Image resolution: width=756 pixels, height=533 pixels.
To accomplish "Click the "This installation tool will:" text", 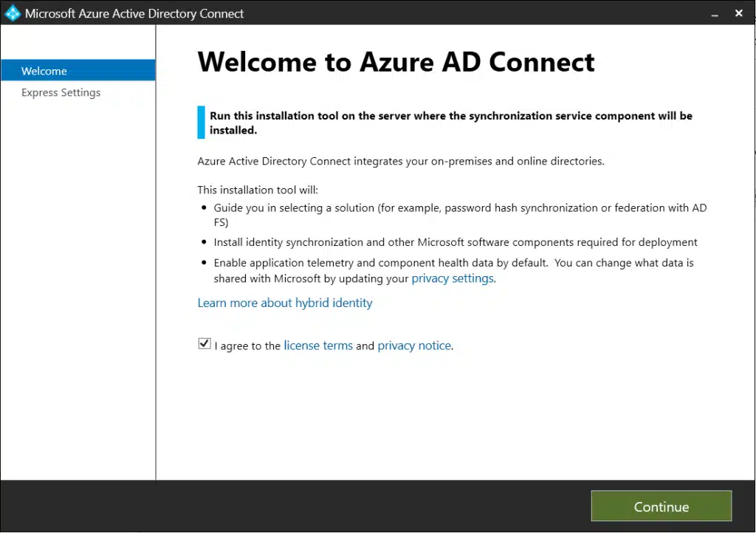I will [258, 190].
